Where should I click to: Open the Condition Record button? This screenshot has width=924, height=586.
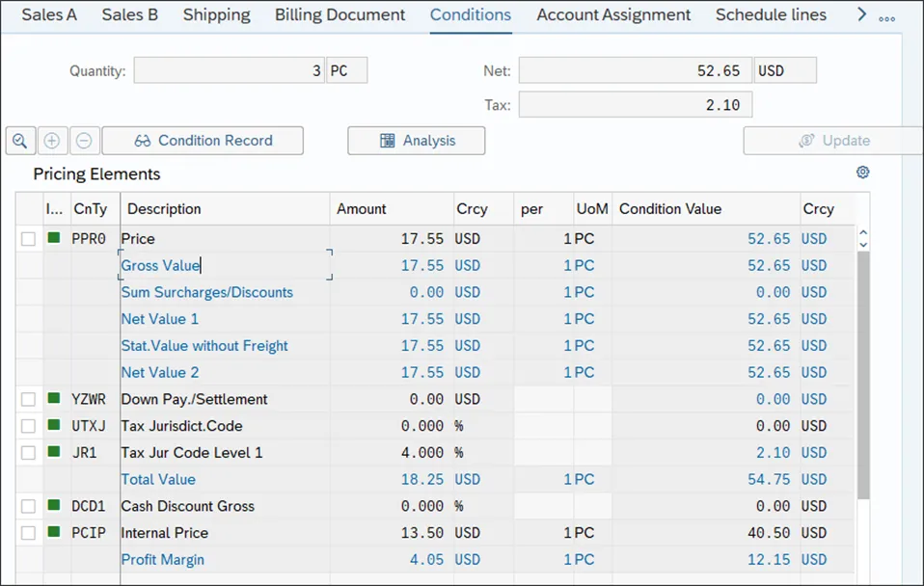203,141
